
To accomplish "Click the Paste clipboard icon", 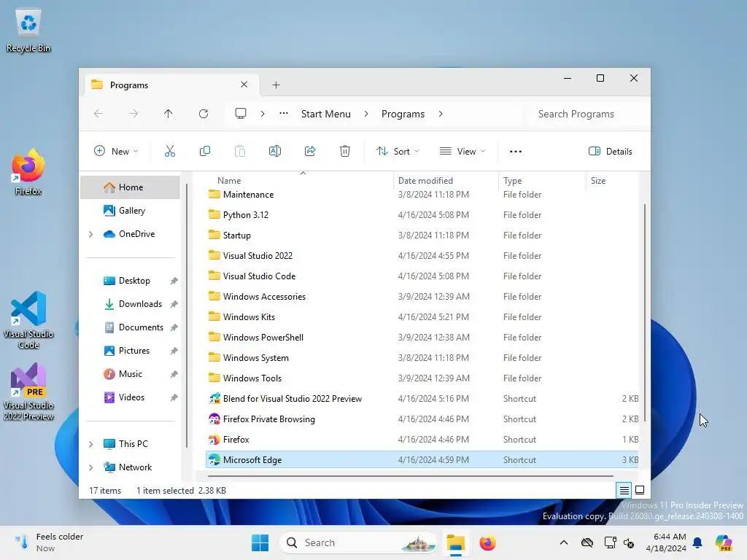I will [x=239, y=151].
